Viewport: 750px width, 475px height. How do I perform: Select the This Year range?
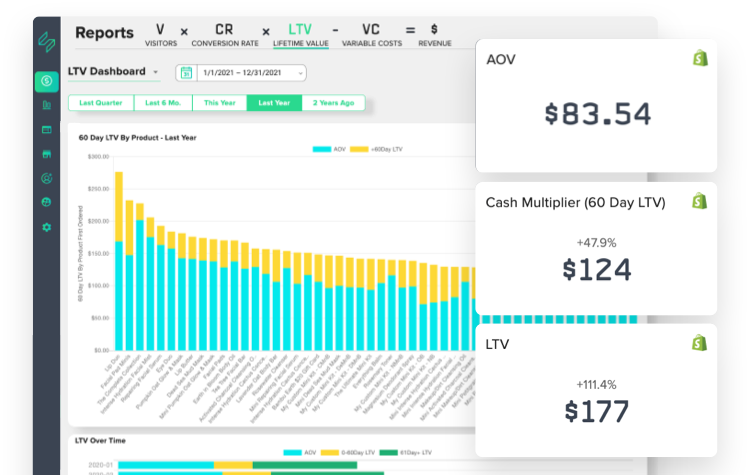[x=219, y=102]
